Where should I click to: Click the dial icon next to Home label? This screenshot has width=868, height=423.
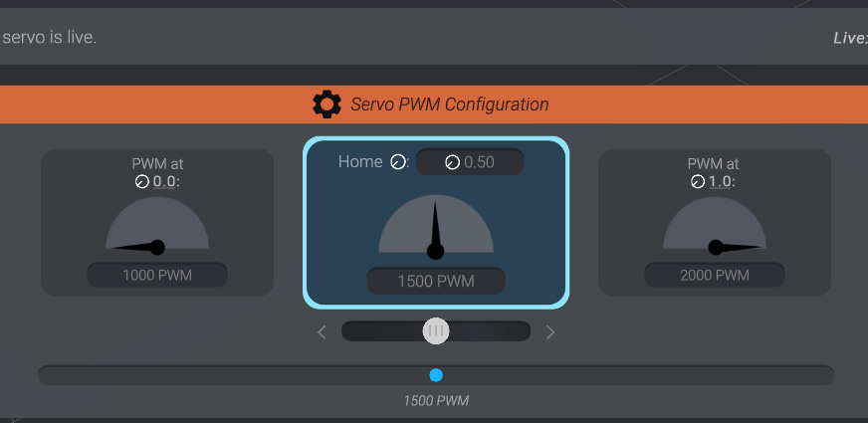coord(398,162)
